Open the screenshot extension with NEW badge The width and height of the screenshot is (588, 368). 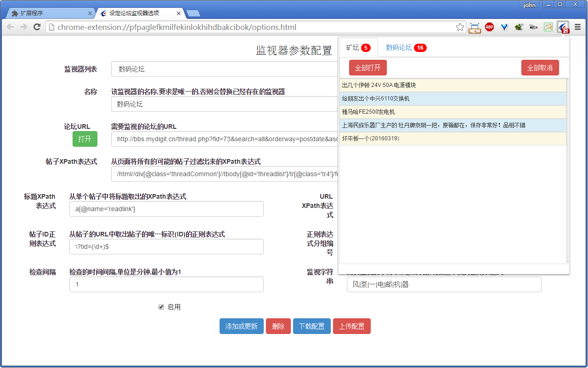point(475,28)
